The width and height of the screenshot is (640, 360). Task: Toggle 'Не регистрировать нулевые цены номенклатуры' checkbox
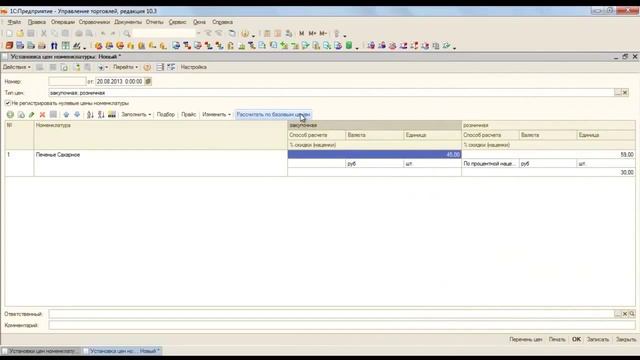(8, 103)
